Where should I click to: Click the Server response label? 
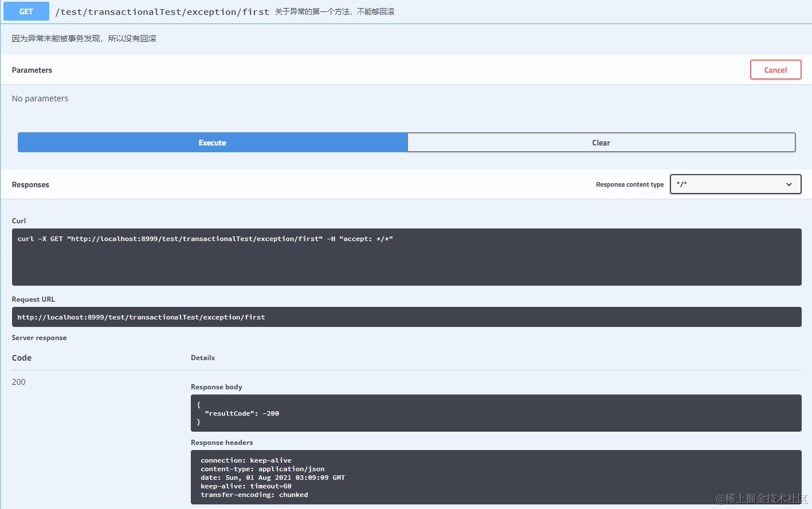point(39,338)
